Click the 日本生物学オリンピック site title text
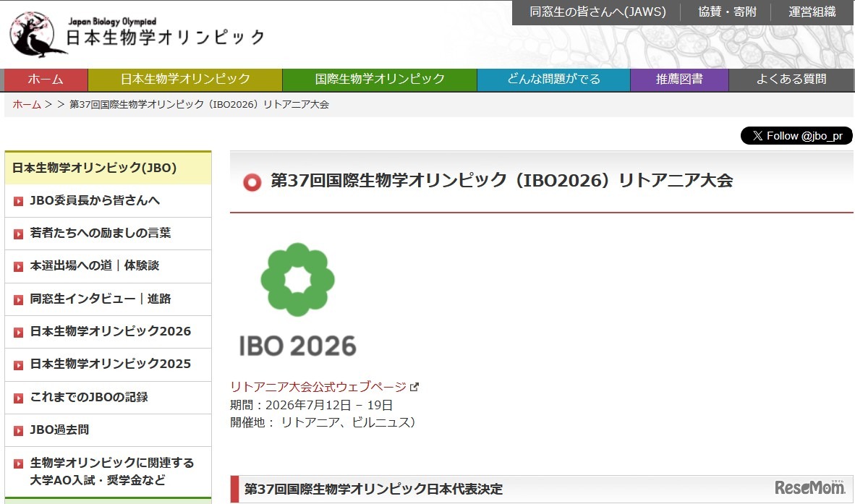 click(165, 38)
